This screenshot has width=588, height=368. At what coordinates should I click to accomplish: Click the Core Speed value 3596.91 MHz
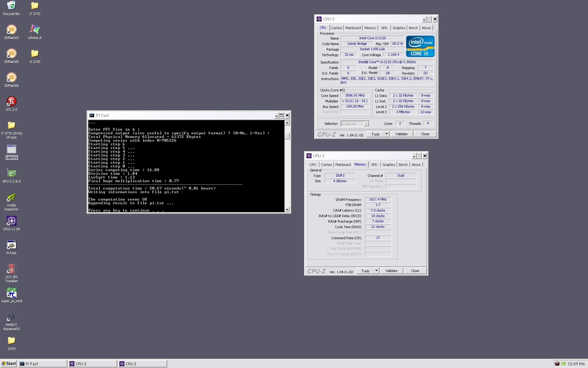(x=355, y=95)
